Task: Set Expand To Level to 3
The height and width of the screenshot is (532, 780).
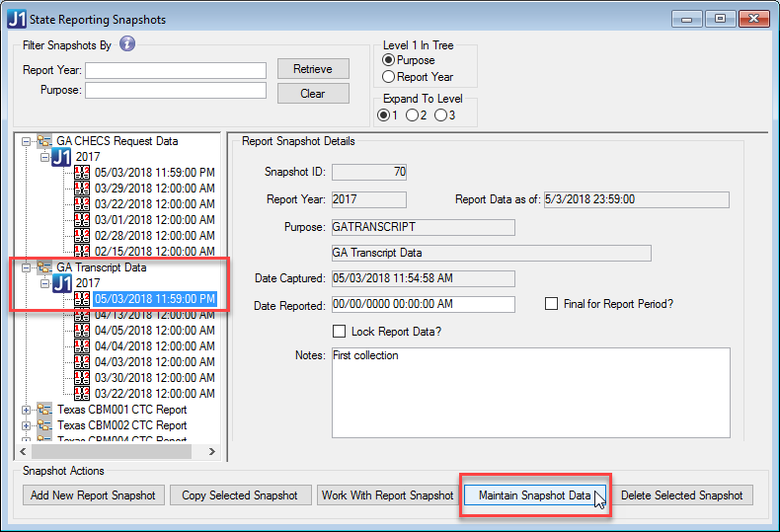Action: [x=440, y=115]
